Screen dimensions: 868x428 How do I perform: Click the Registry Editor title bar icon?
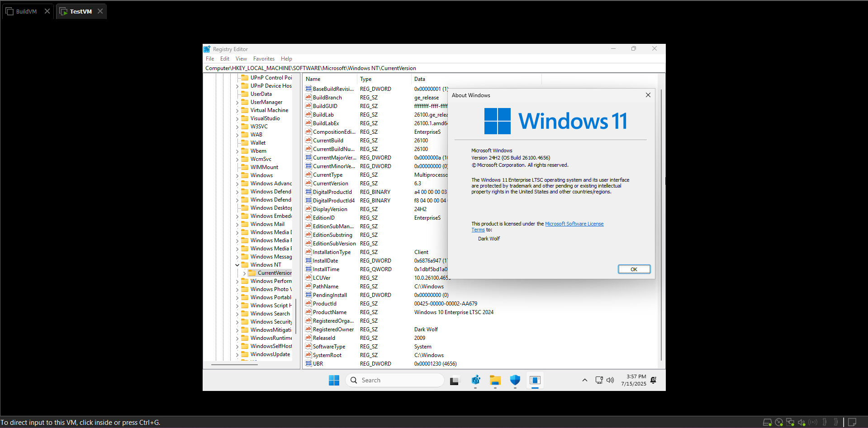point(207,49)
